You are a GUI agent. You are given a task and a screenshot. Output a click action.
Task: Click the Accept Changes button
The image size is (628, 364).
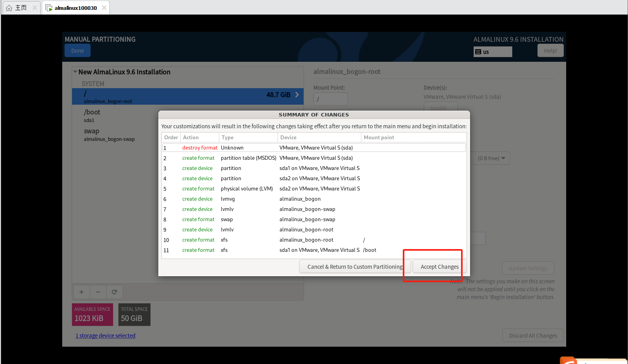coord(439,266)
